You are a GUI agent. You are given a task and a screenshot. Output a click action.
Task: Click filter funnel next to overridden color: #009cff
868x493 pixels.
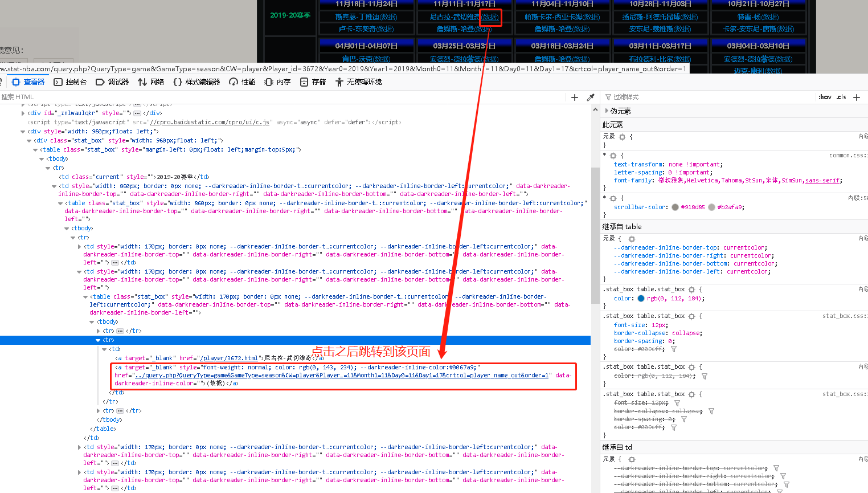(x=674, y=349)
